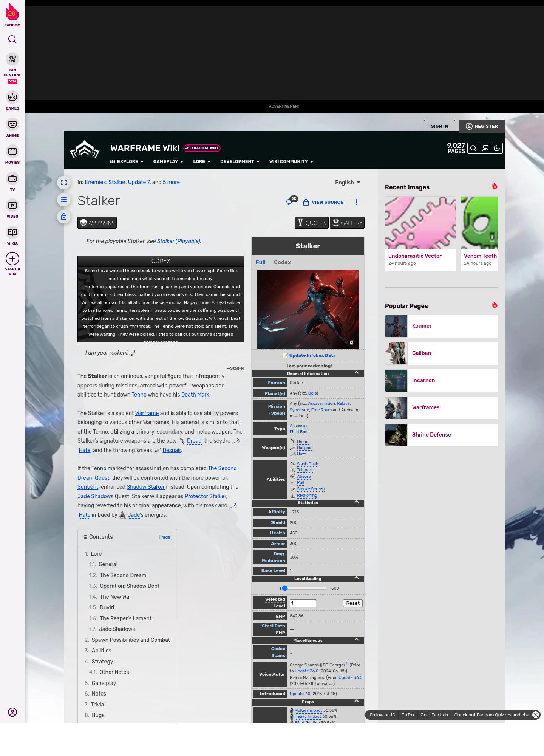The width and height of the screenshot is (544, 756).
Task: Jump to Spawn Possibilities and Combat section
Action: 131,640
